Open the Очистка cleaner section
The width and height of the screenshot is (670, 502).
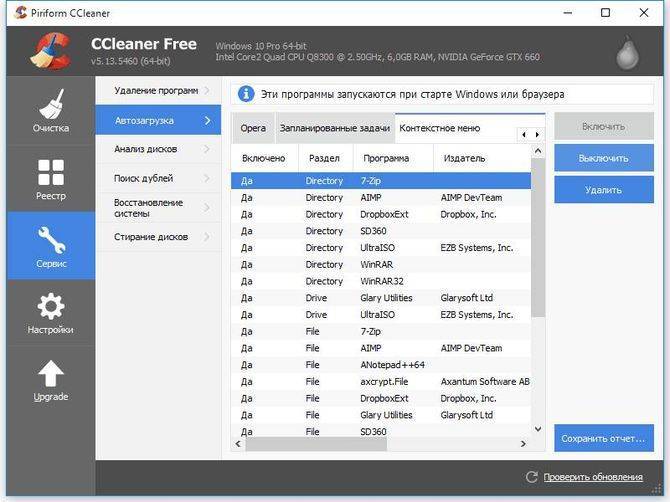[51, 111]
